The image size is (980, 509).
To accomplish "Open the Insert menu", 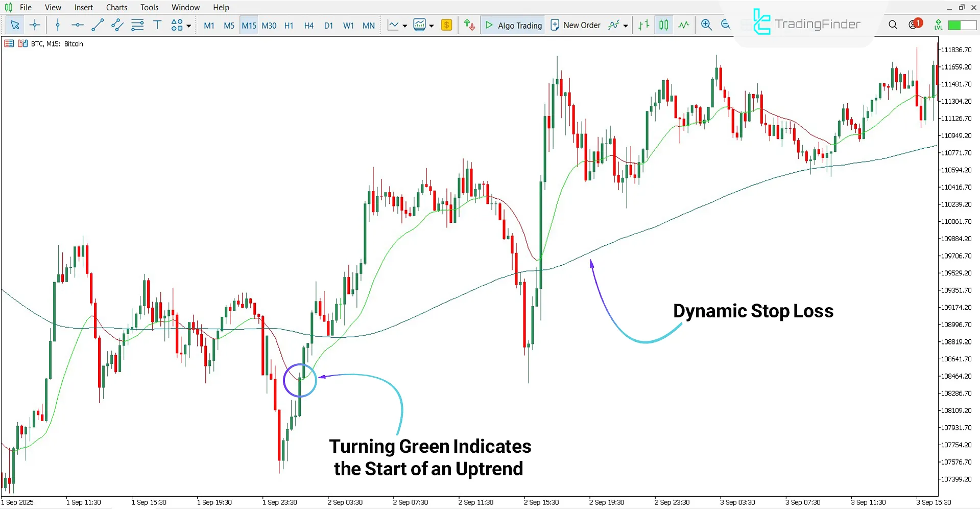I will [x=84, y=7].
